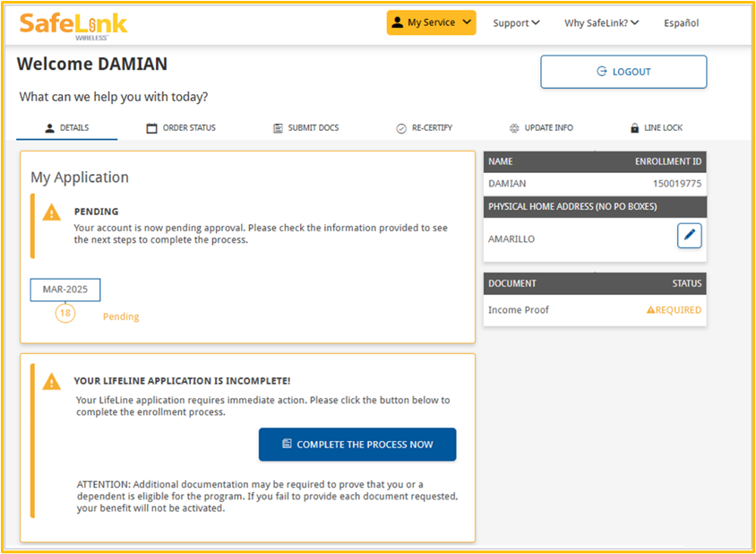Screen dimensions: 756x554
Task: Click the AMARILLO address text
Action: pyautogui.click(x=511, y=238)
